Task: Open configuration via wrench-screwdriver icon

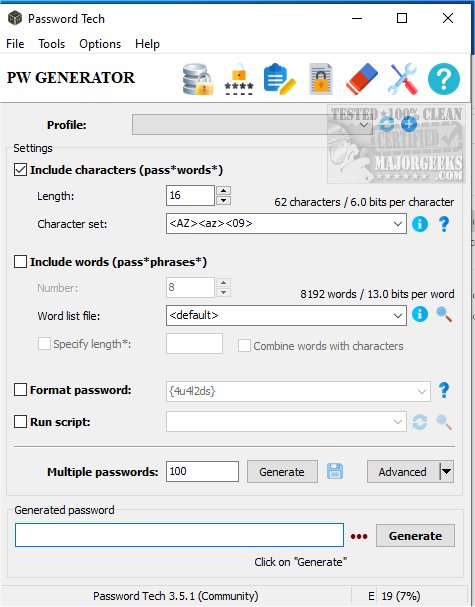Action: (x=403, y=79)
